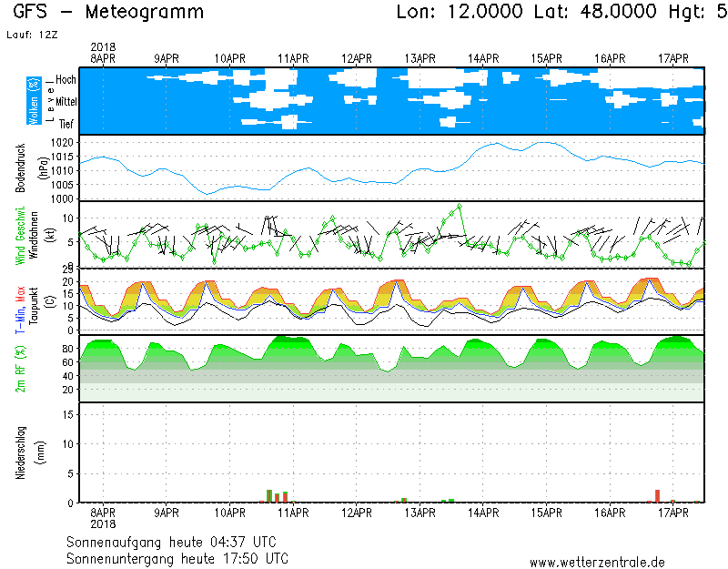Click the 'Sonnenaufgang heute 04:37 UTC' line
Screen dimensions: 728x569
(x=171, y=542)
